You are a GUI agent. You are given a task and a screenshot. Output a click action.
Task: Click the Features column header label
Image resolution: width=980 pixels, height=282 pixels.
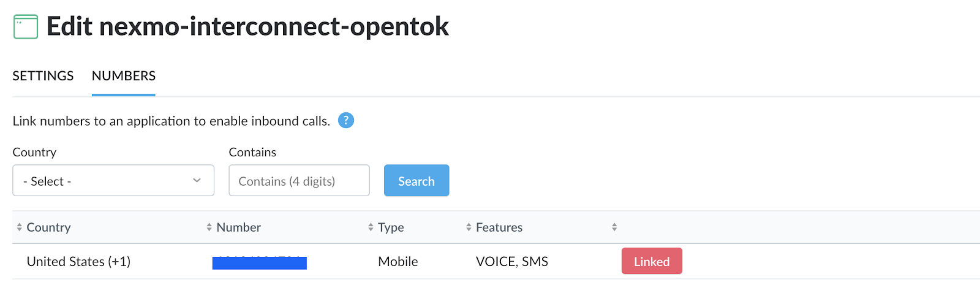[x=499, y=227]
